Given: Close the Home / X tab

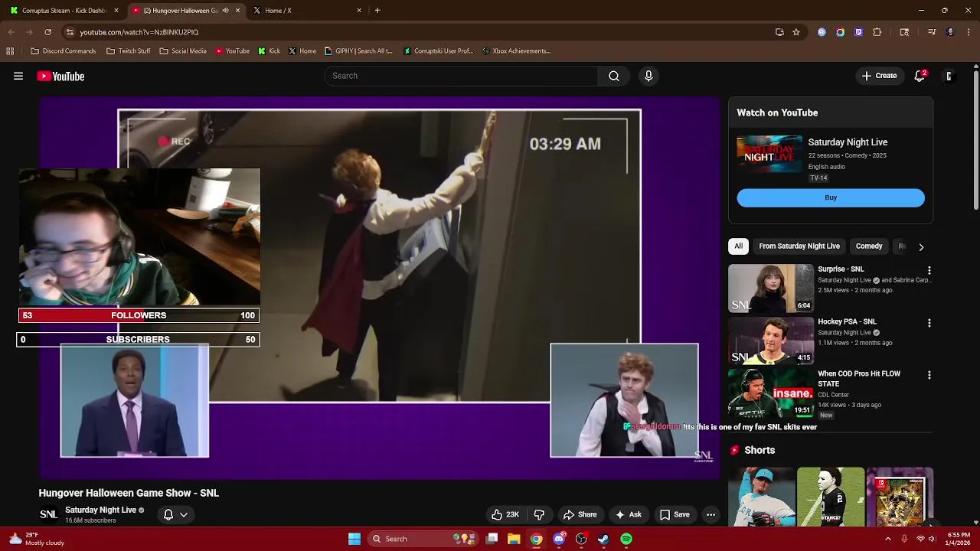Looking at the screenshot, I should [x=359, y=11].
